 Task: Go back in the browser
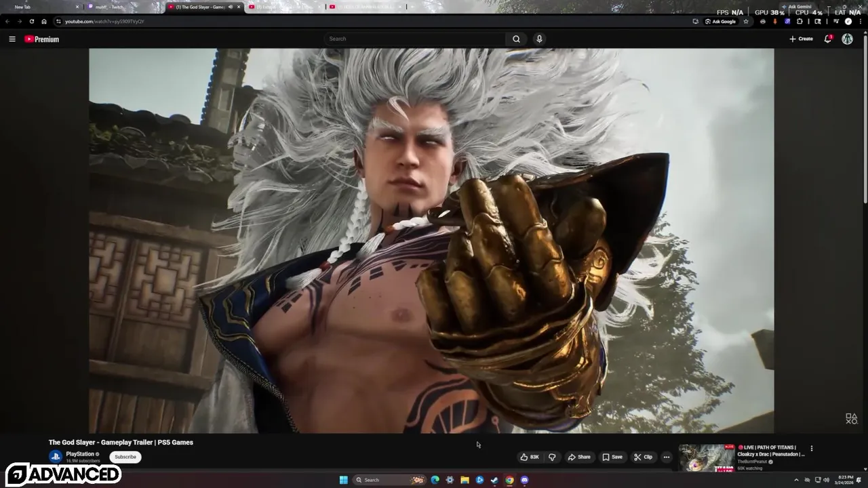click(x=7, y=21)
